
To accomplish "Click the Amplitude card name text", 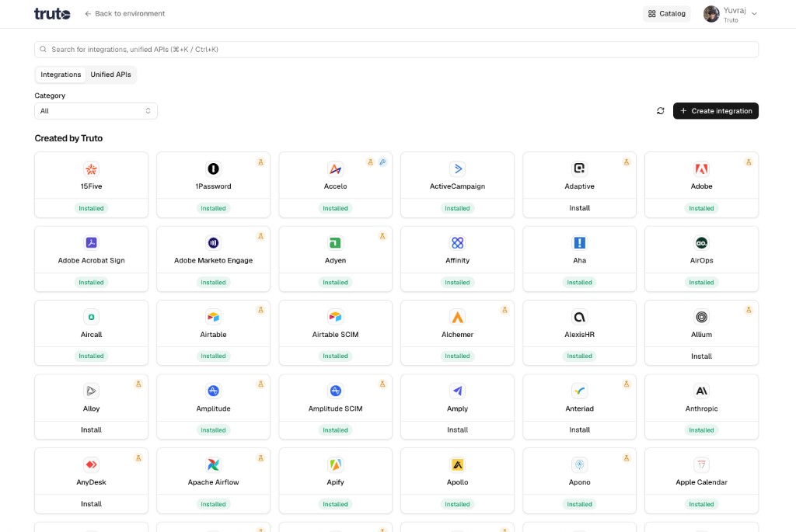I will point(213,409).
